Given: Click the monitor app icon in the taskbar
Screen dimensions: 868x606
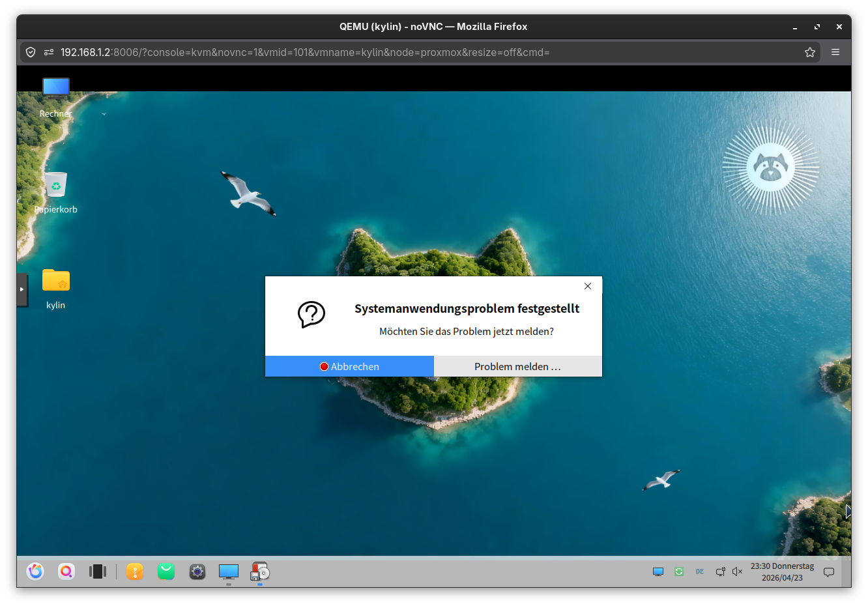Looking at the screenshot, I should click(x=229, y=571).
